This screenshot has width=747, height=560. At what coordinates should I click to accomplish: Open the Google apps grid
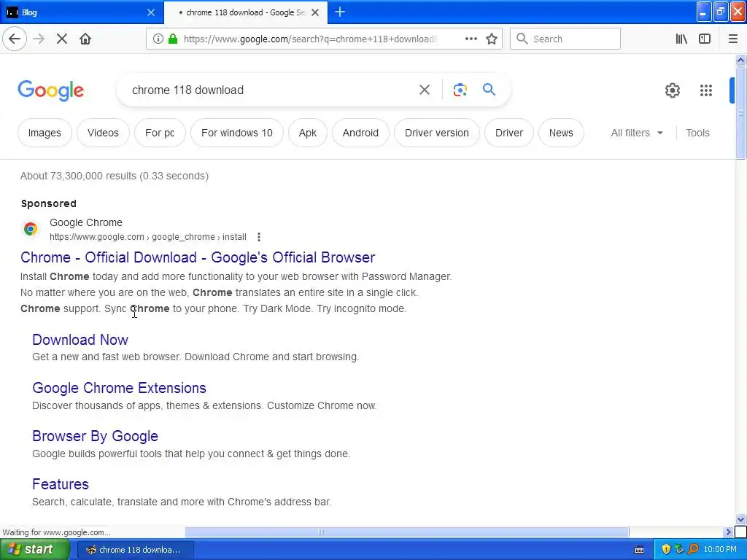pos(706,90)
